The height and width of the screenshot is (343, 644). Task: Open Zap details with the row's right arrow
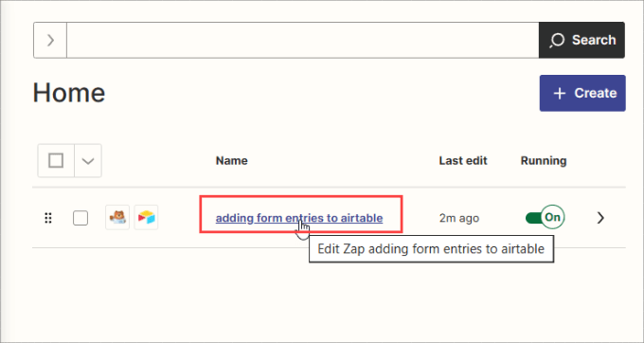(600, 218)
